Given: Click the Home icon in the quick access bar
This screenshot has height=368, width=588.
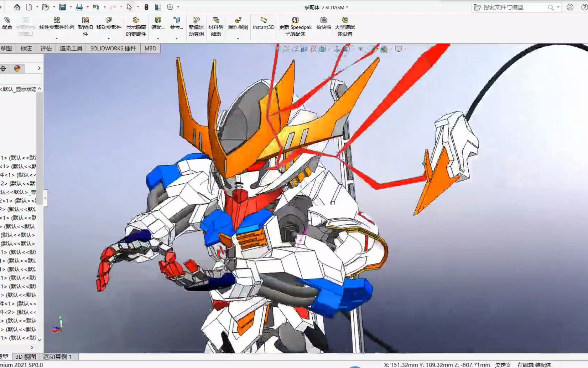Looking at the screenshot, I should coord(17,7).
